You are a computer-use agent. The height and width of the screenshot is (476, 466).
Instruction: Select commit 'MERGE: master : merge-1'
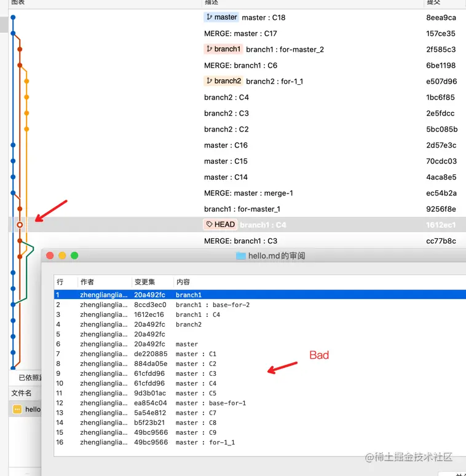tap(248, 193)
